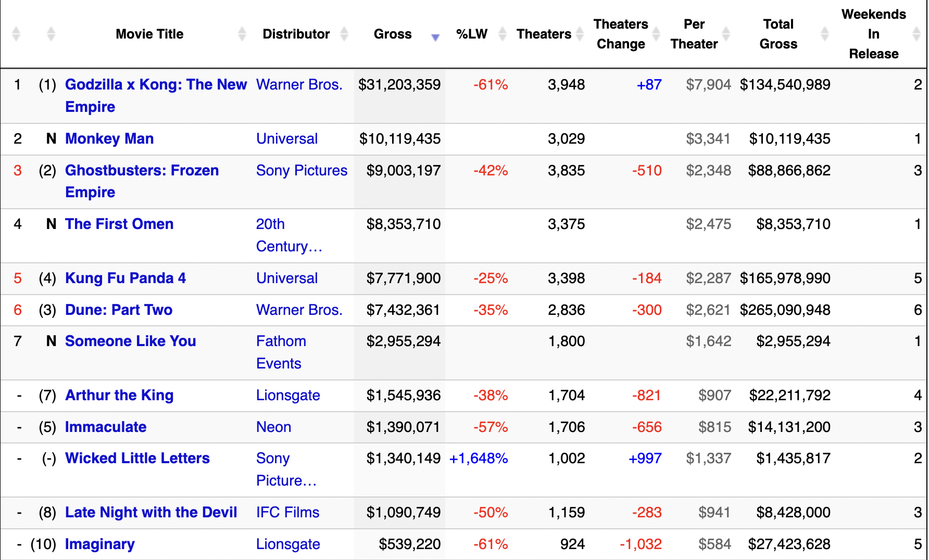Open Warner Bros. link in Dune row
This screenshot has width=929, height=560.
[x=299, y=310]
